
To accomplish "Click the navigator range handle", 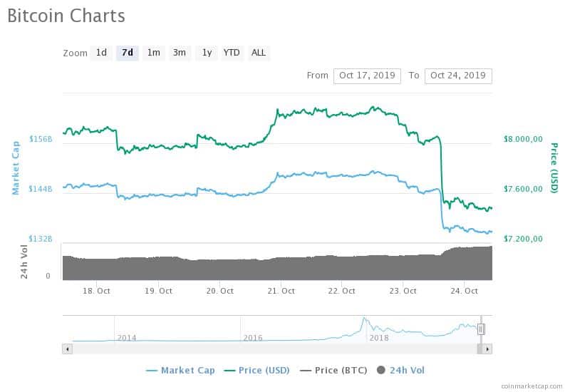I will pyautogui.click(x=481, y=329).
